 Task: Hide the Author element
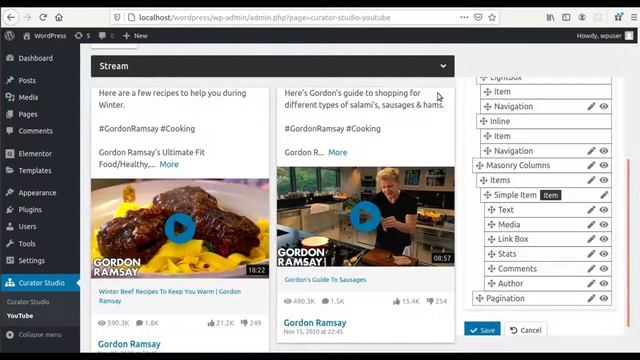pos(604,283)
